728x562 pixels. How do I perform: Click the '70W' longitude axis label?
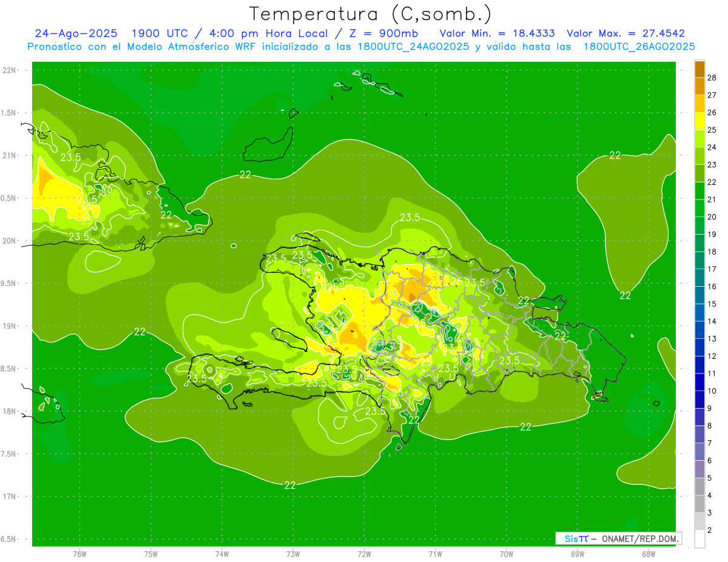pos(507,554)
